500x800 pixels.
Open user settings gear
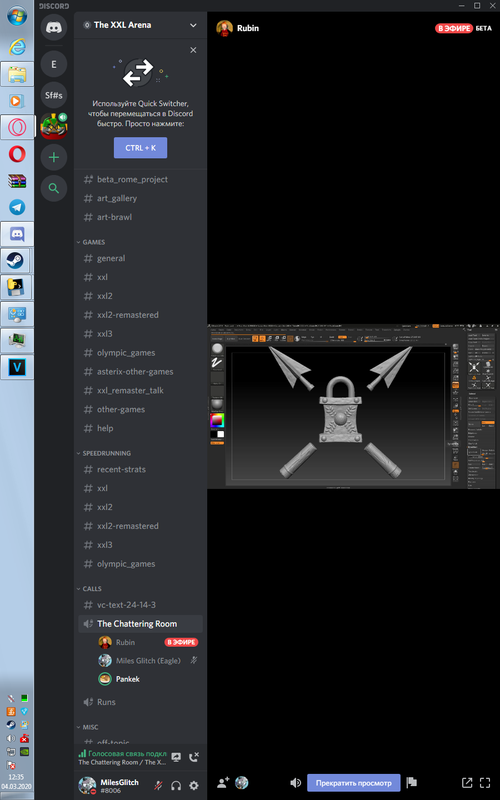(194, 785)
